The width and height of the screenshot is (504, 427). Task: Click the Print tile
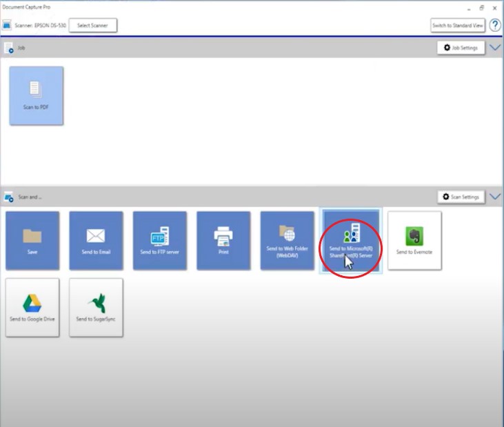coord(223,240)
